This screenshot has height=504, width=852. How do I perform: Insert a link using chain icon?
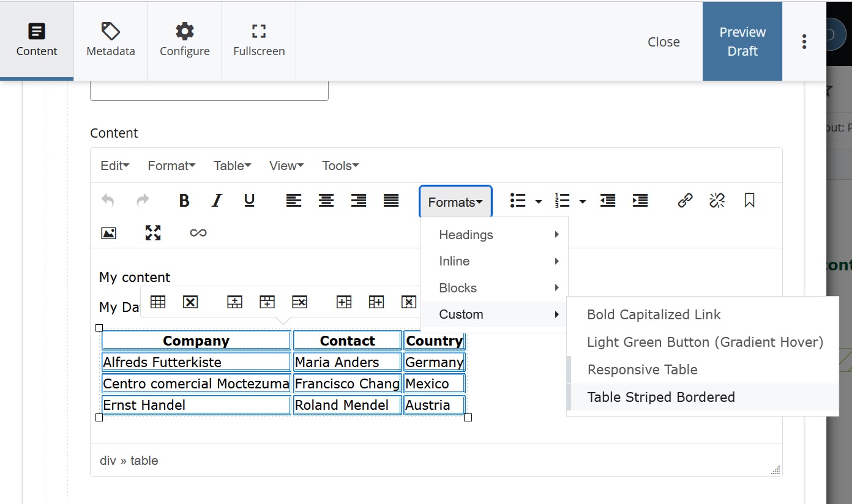685,201
